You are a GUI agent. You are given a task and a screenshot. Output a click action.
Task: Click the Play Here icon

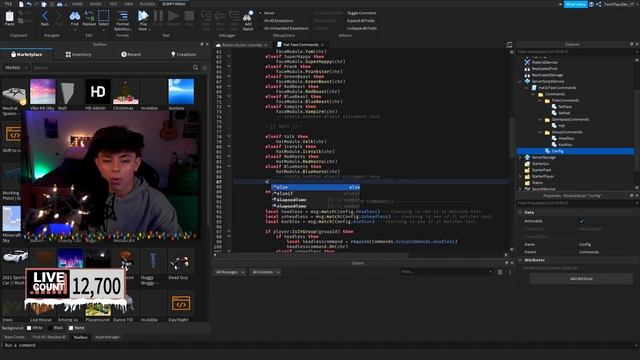[x=143, y=16]
